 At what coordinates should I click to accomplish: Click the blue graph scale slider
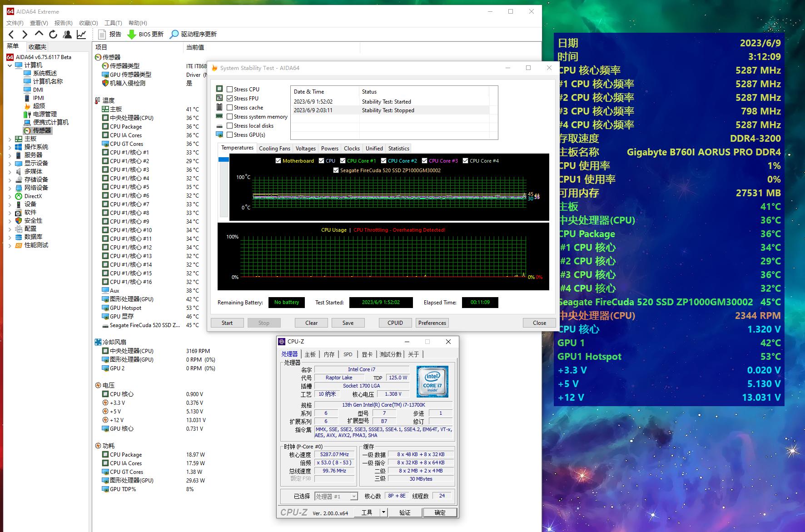click(224, 159)
